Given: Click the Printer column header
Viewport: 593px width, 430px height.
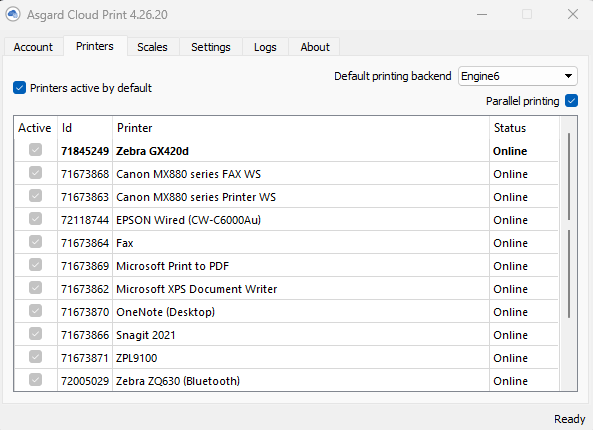Looking at the screenshot, I should click(x=301, y=128).
